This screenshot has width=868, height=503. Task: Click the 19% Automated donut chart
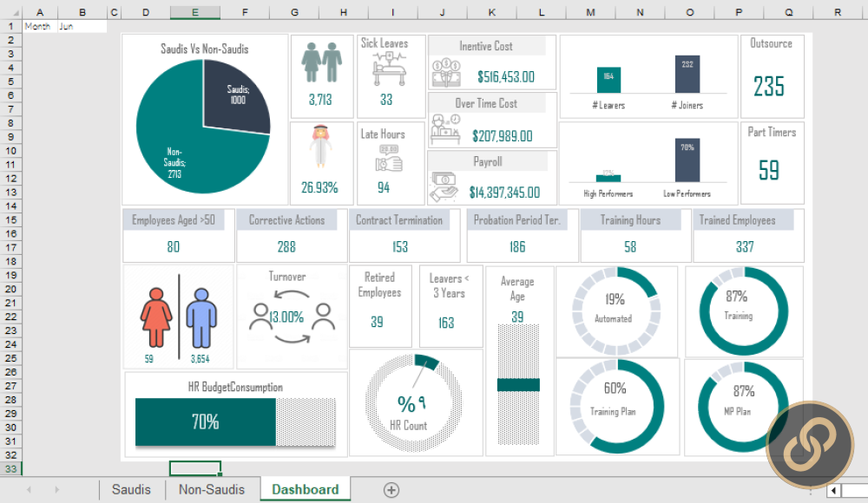[x=616, y=311]
